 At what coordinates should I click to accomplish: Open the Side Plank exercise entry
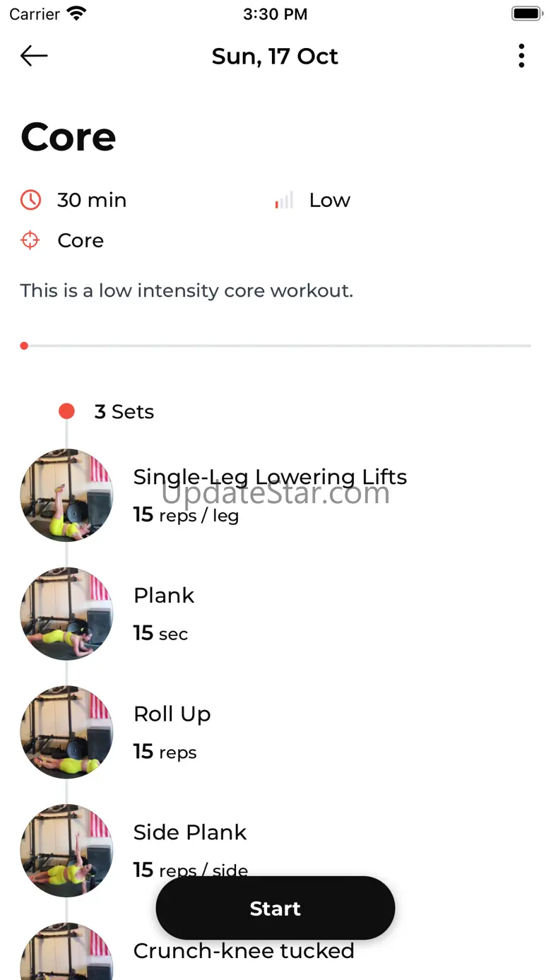[x=190, y=833]
